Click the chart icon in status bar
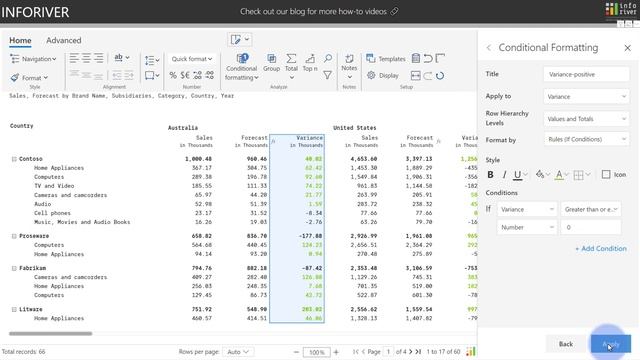640x360 pixels. pos(471,351)
